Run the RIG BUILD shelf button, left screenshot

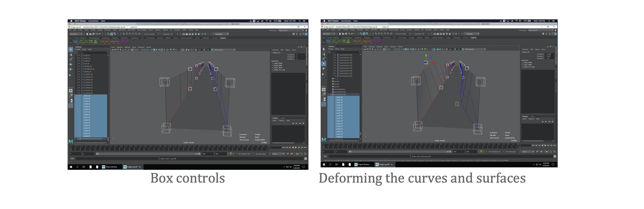pos(81,42)
